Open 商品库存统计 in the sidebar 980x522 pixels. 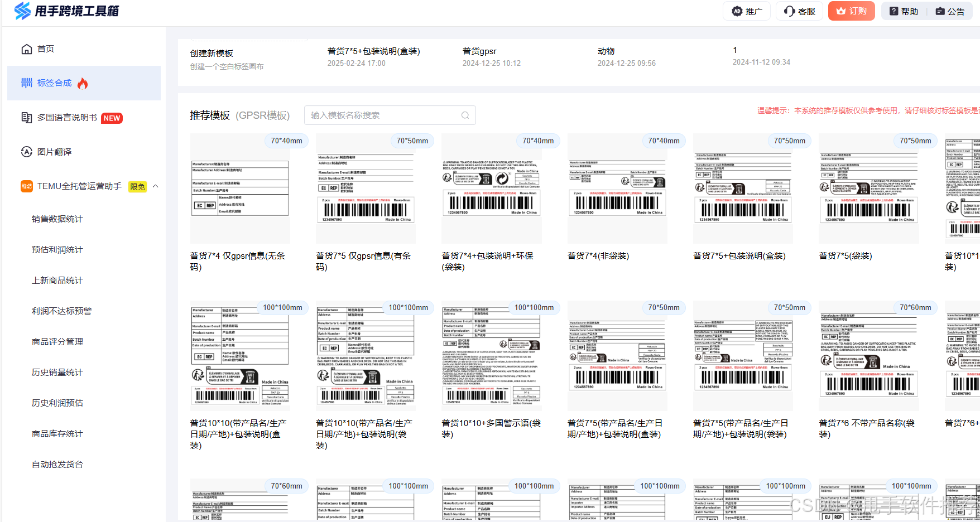(x=57, y=434)
